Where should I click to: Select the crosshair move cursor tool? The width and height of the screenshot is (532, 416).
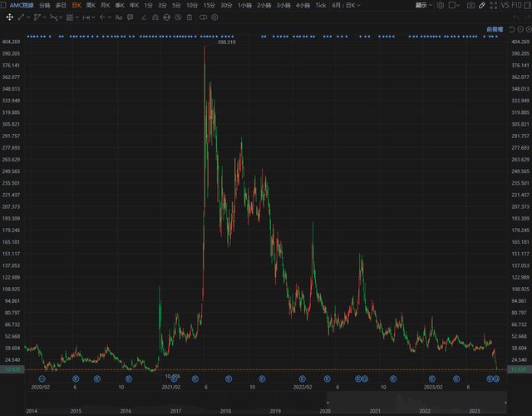[9, 17]
